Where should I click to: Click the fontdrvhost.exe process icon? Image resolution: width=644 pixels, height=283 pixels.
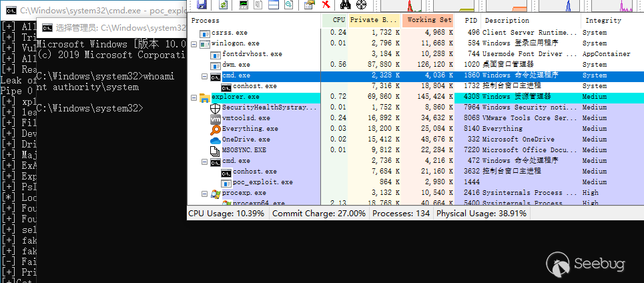click(x=215, y=55)
